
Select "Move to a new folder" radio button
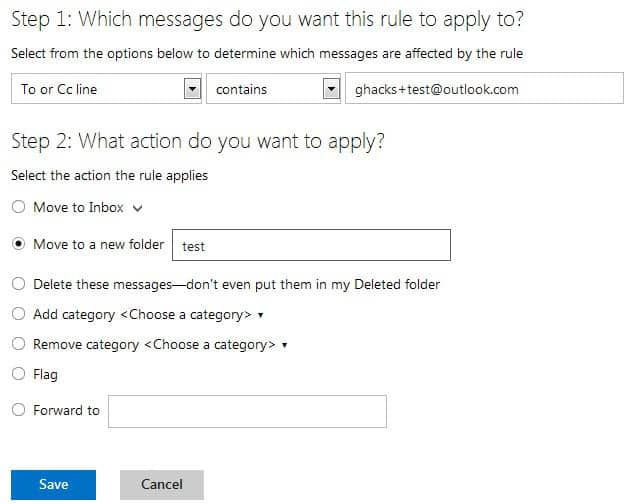[18, 244]
